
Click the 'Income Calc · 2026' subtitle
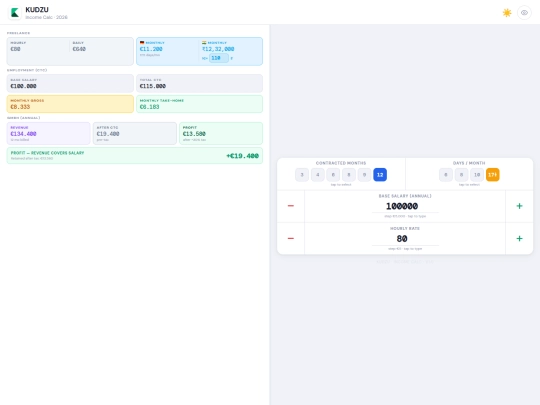click(46, 17)
